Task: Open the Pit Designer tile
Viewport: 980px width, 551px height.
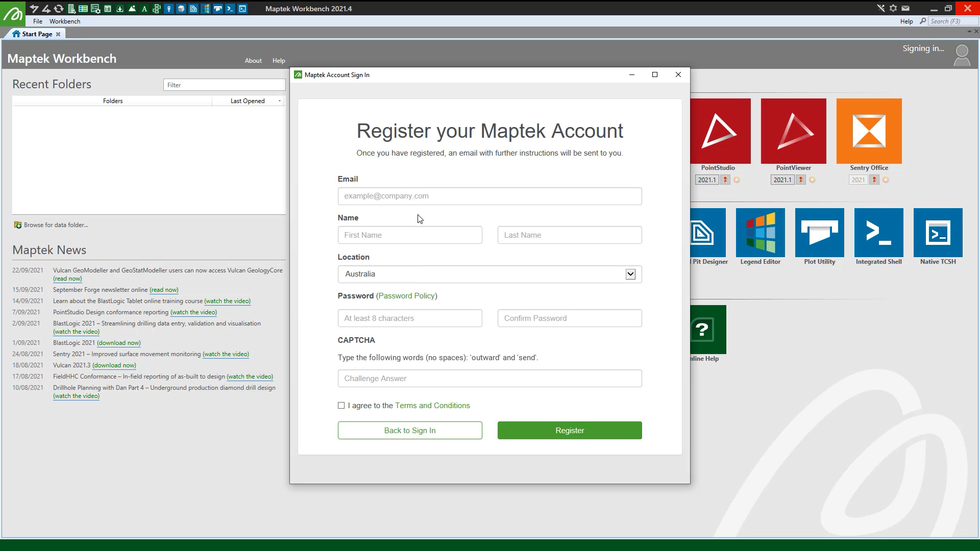Action: pyautogui.click(x=708, y=233)
